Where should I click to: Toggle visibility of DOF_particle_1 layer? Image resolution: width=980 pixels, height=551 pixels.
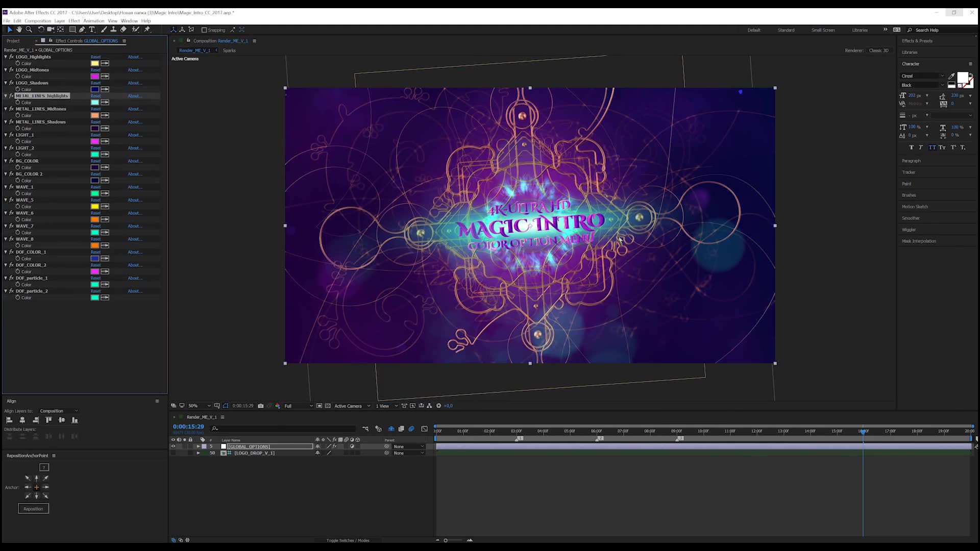tap(11, 277)
